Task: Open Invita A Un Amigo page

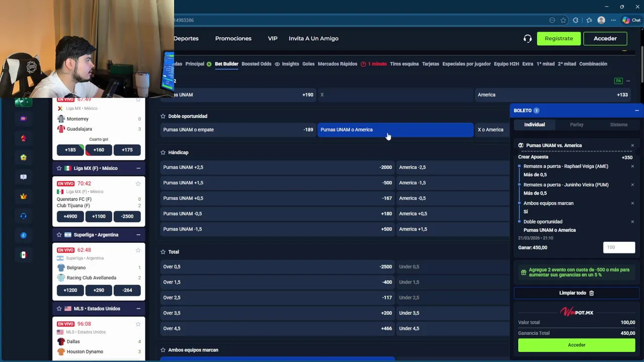Action: (313, 39)
